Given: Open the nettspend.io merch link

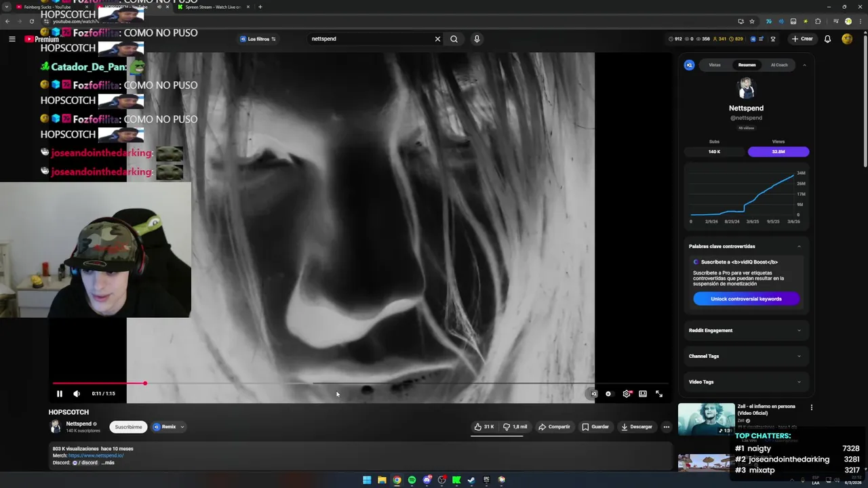Looking at the screenshot, I should tap(96, 455).
